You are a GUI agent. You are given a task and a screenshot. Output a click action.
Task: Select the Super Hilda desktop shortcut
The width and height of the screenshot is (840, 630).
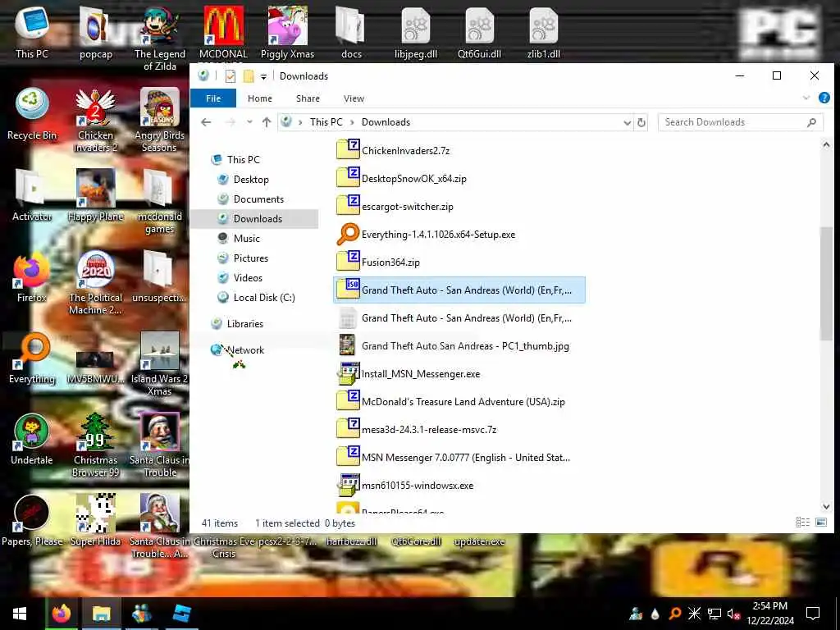(x=95, y=521)
